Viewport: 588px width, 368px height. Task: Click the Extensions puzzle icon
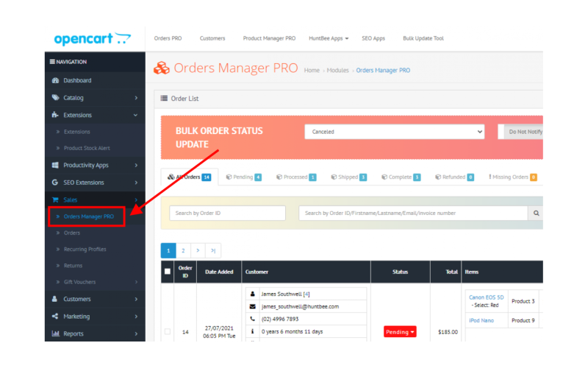point(55,115)
